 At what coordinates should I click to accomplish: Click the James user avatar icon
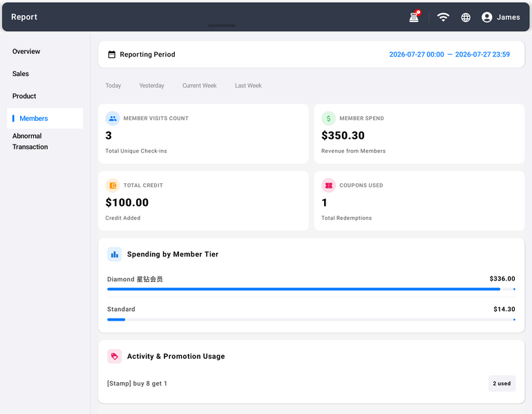coord(487,17)
